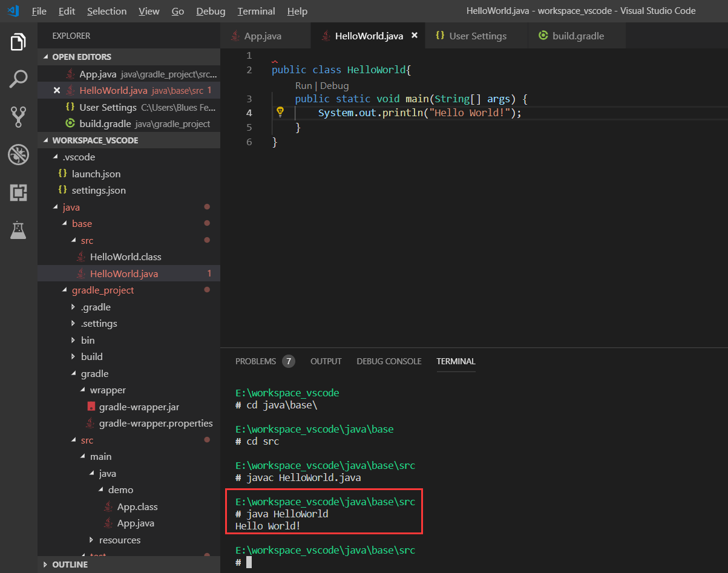Open the Test explorer beaker icon
This screenshot has height=573, width=728.
pos(18,231)
